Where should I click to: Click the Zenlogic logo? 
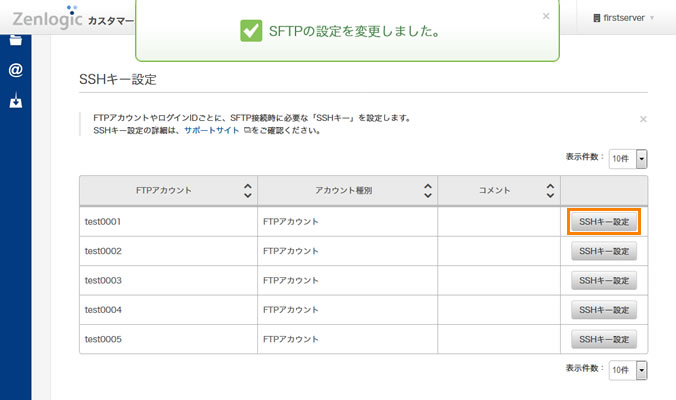47,18
